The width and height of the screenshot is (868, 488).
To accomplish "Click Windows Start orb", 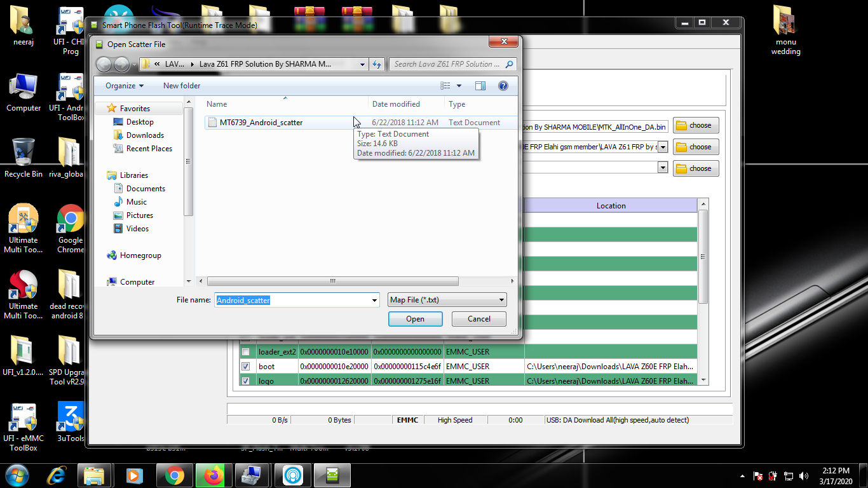I will tap(17, 475).
